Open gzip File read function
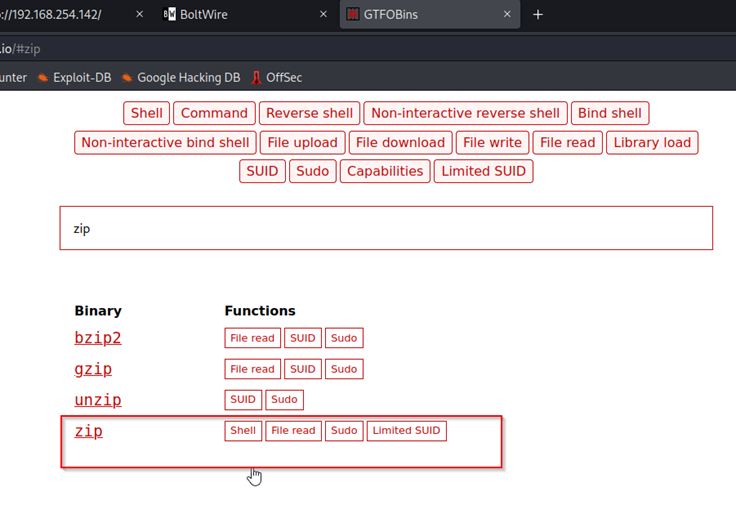 (x=253, y=369)
